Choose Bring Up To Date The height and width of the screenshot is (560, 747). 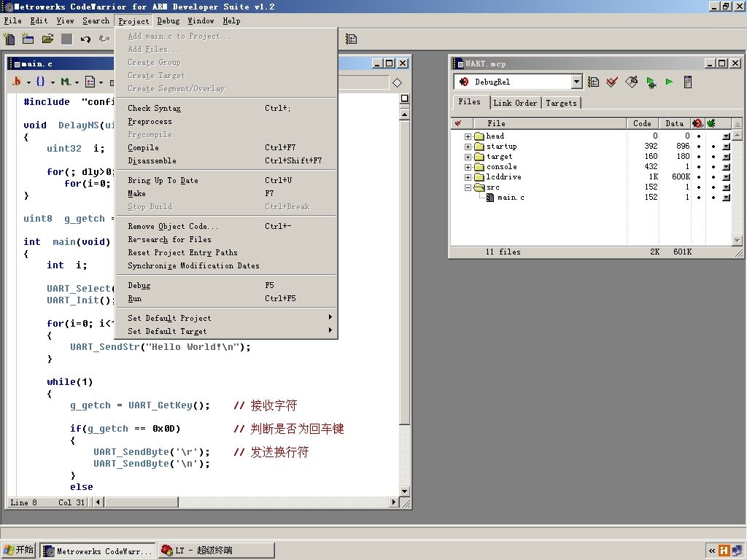pyautogui.click(x=226, y=181)
